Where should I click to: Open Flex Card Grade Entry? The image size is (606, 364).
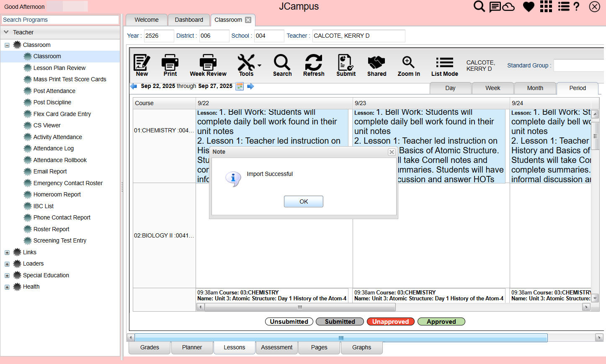coord(62,114)
